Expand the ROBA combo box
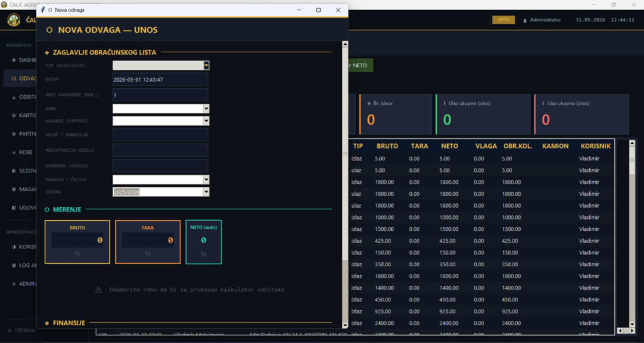This screenshot has width=644, height=343. click(206, 108)
